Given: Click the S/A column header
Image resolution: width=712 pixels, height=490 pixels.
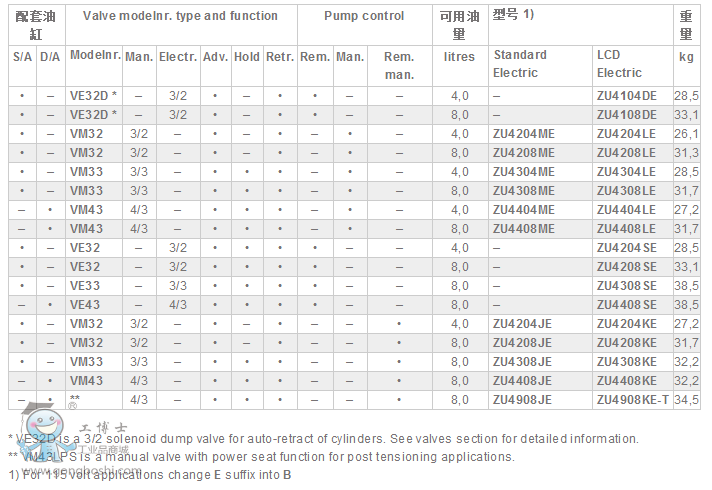Looking at the screenshot, I should coord(22,57).
